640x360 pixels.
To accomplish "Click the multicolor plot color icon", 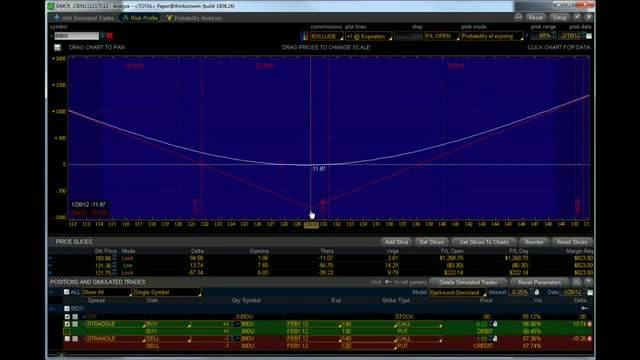I will click(x=304, y=36).
